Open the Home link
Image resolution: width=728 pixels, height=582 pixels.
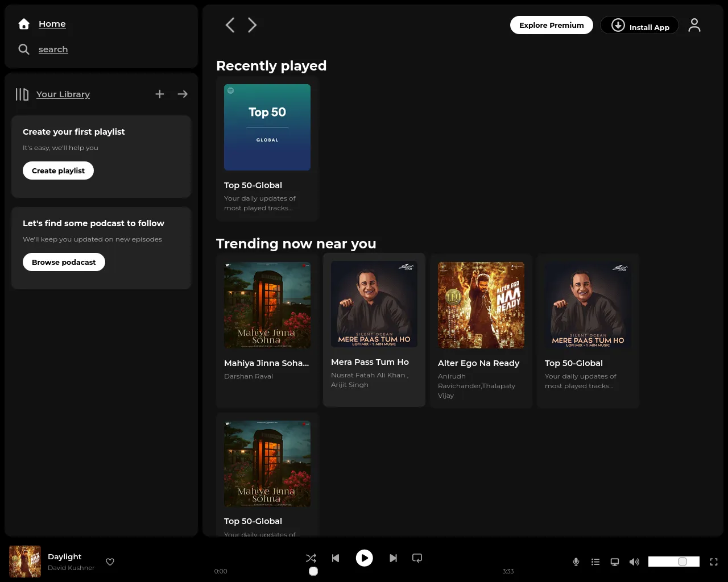coord(52,24)
